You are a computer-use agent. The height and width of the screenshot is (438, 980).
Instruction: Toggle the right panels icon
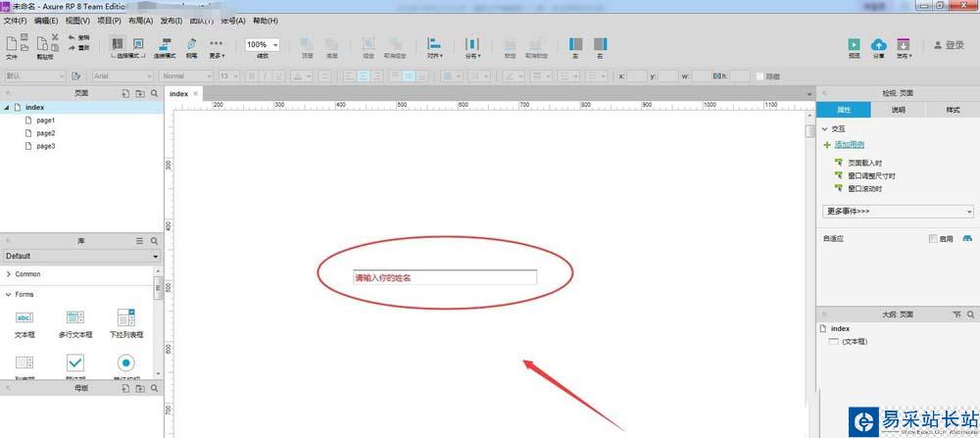pyautogui.click(x=600, y=44)
